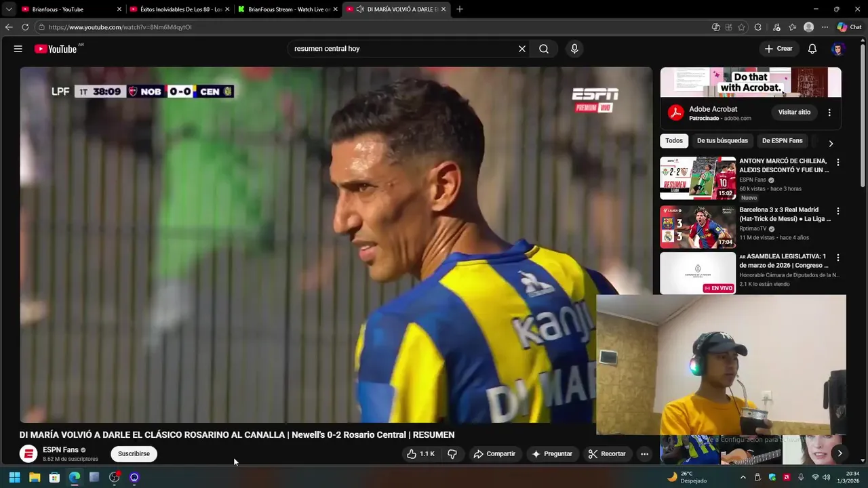Like the video with thumbs up
The image size is (868, 488).
[420, 454]
